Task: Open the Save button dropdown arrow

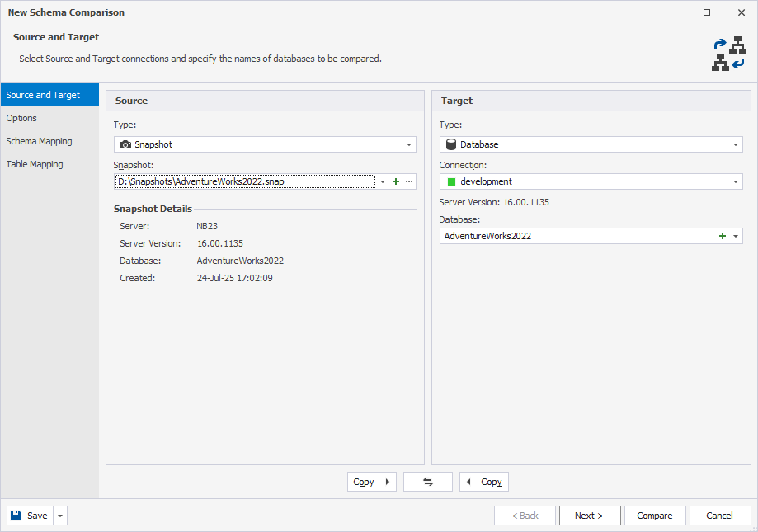Action: coord(59,515)
